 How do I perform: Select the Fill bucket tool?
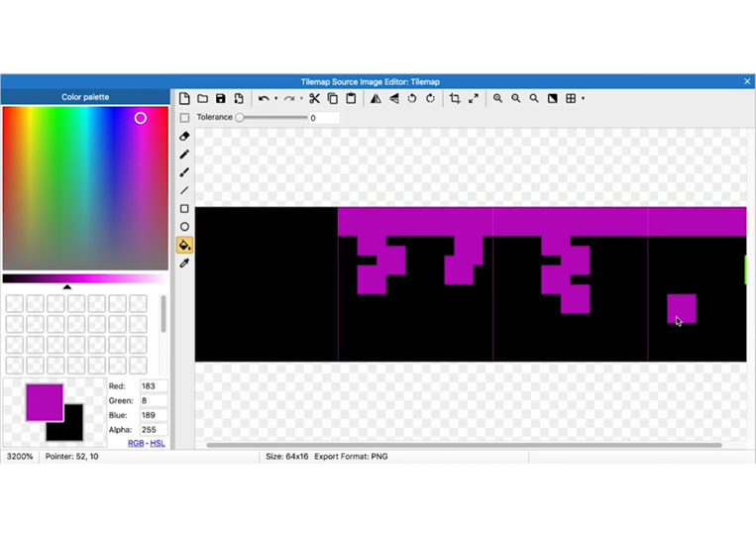coord(184,246)
